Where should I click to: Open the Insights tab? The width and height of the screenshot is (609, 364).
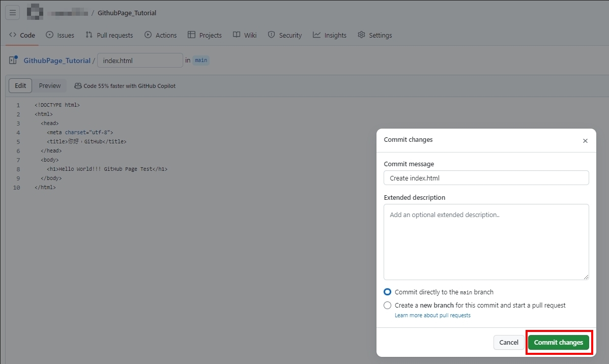(x=330, y=35)
